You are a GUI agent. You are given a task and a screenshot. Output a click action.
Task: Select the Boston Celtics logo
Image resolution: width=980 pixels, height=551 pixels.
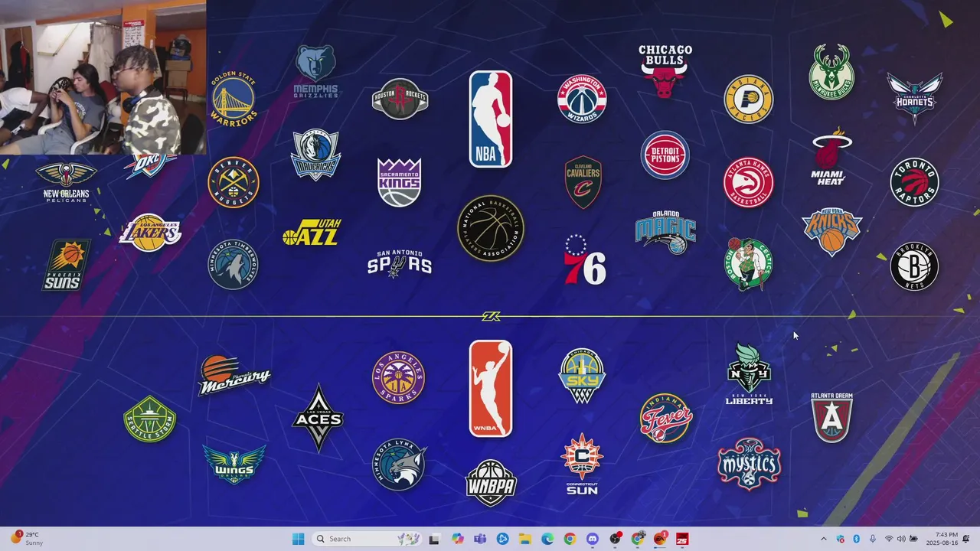coord(750,264)
